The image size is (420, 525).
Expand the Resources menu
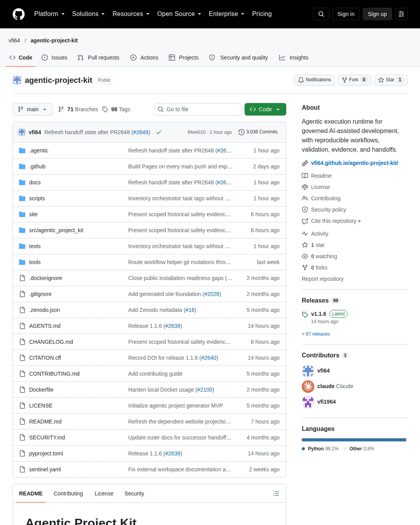[x=131, y=14]
